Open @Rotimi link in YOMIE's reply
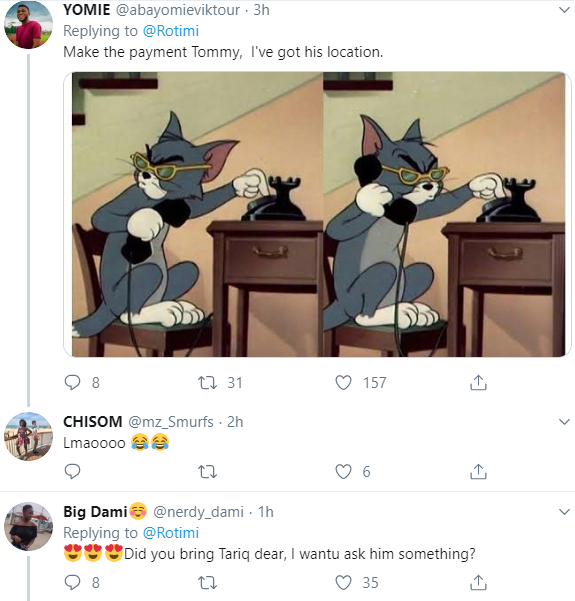 [171, 31]
